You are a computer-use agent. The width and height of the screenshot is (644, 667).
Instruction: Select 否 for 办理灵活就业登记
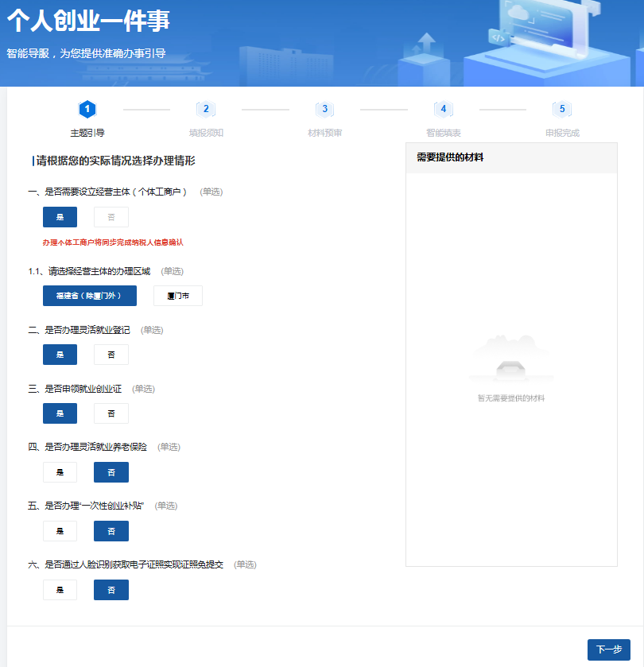(x=111, y=355)
